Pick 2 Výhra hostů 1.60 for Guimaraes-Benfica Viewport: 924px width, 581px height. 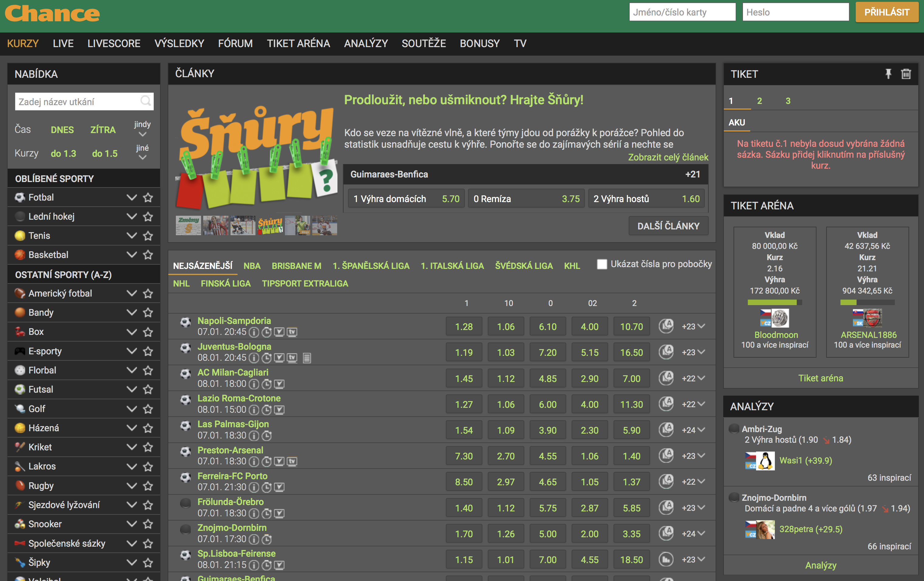coord(647,199)
